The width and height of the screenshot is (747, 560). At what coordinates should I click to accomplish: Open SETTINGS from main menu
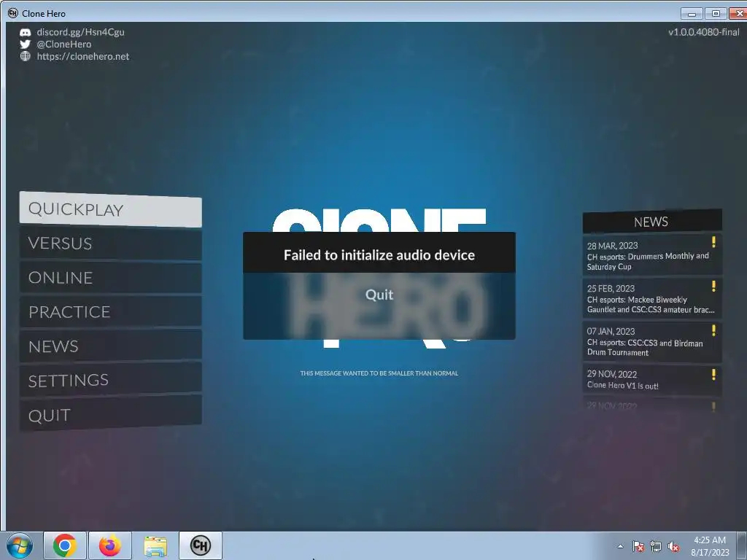(111, 380)
